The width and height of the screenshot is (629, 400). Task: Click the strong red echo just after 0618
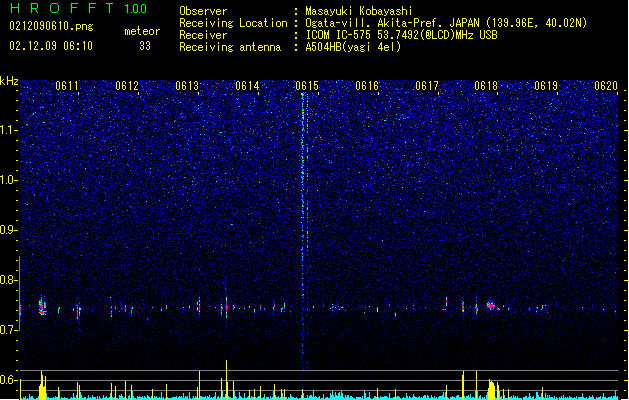tap(491, 306)
